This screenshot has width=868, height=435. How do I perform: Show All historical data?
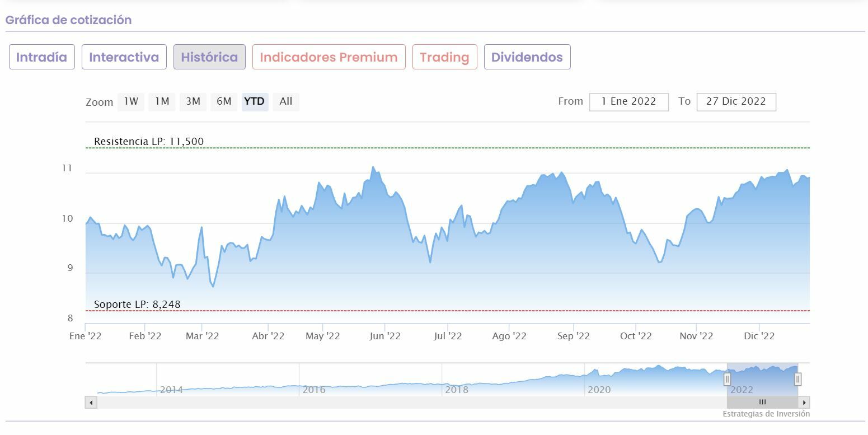[x=286, y=102]
